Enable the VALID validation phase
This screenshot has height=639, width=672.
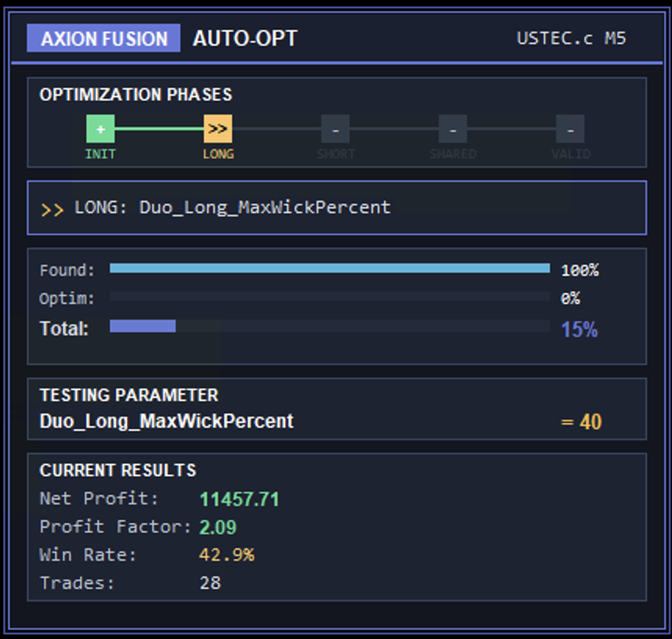tap(571, 129)
